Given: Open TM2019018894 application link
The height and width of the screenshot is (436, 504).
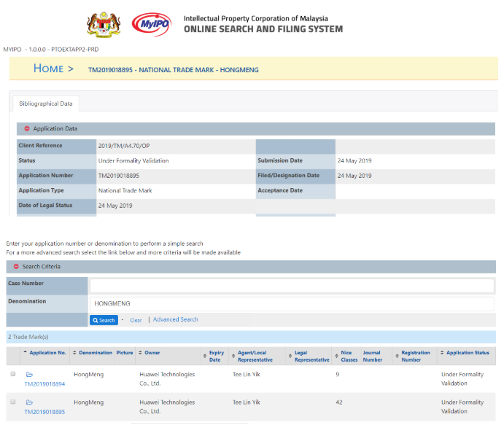Looking at the screenshot, I should [44, 384].
